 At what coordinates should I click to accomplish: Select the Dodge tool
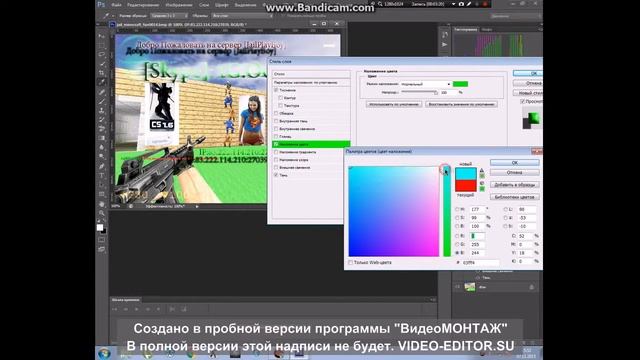pos(101,156)
